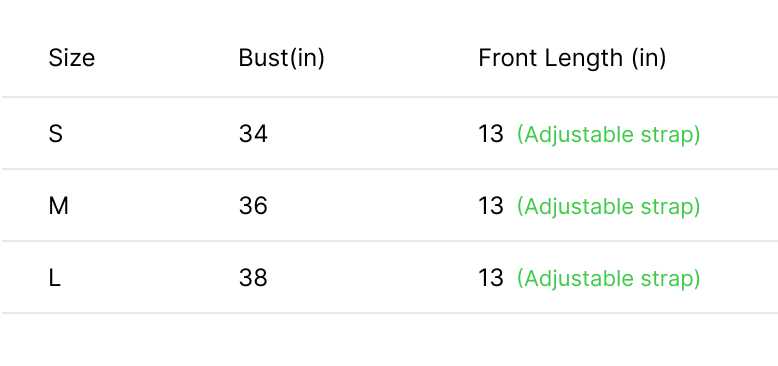This screenshot has width=778, height=366.
Task: Click the divider line below the header row
Action: point(390,97)
